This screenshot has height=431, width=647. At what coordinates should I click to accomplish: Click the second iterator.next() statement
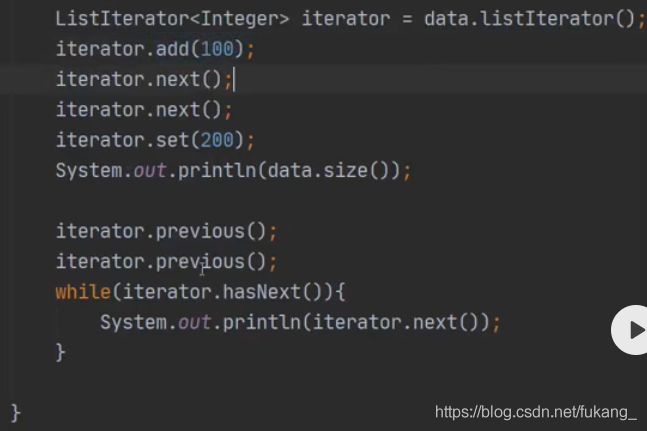143,110
